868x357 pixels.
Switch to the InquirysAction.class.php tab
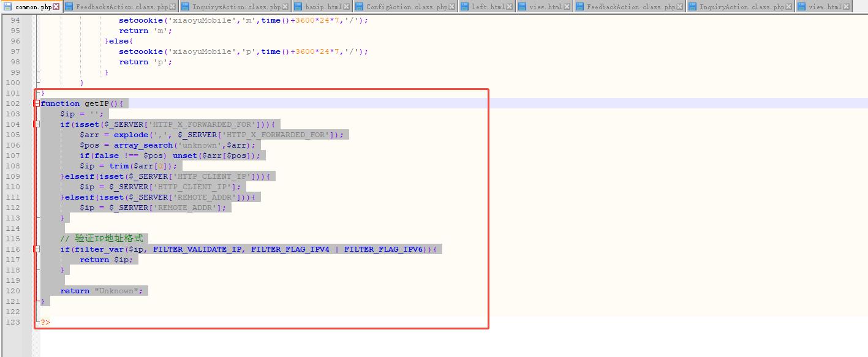point(236,7)
